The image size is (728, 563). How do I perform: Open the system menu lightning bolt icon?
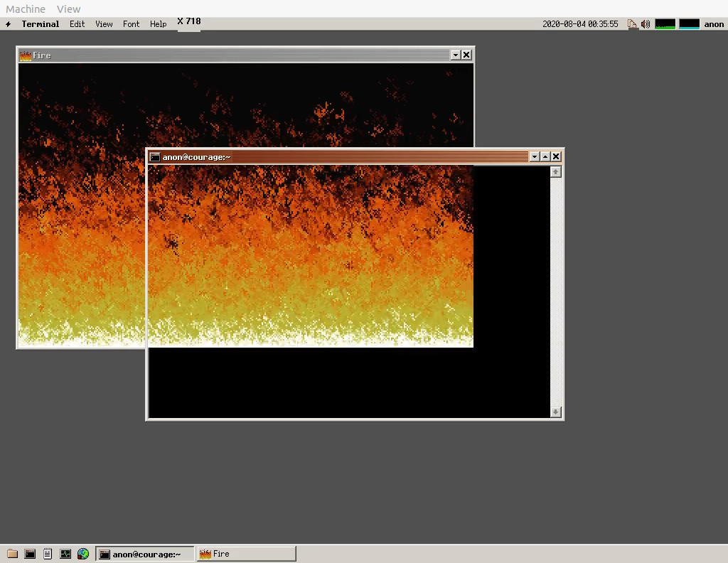9,23
